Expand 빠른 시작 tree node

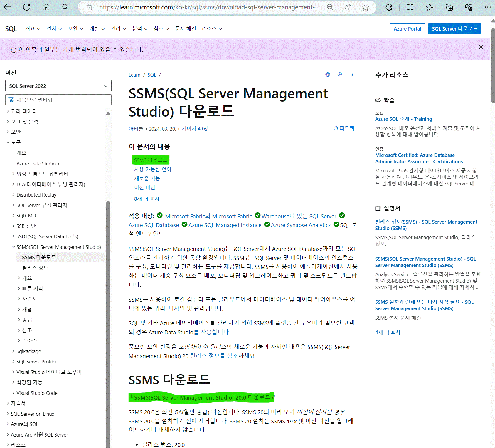[x=19, y=288]
